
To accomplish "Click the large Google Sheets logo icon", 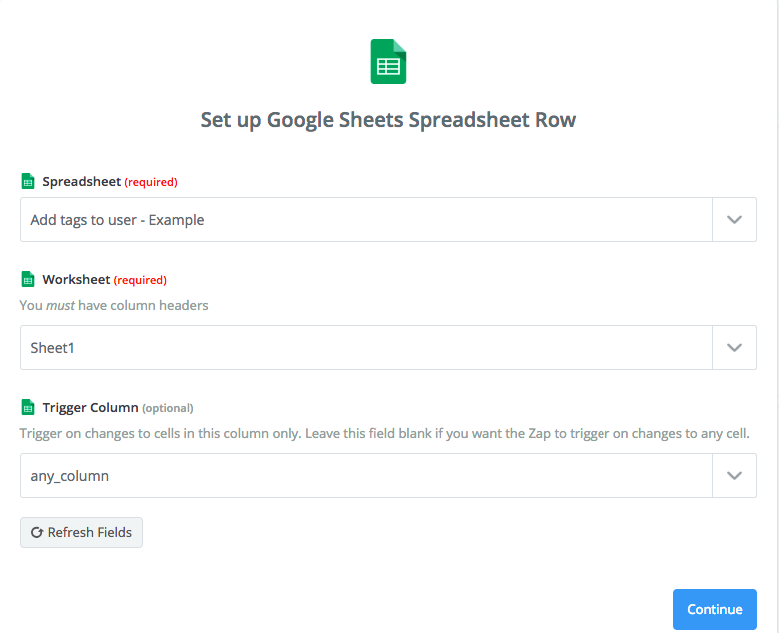I will click(x=389, y=62).
